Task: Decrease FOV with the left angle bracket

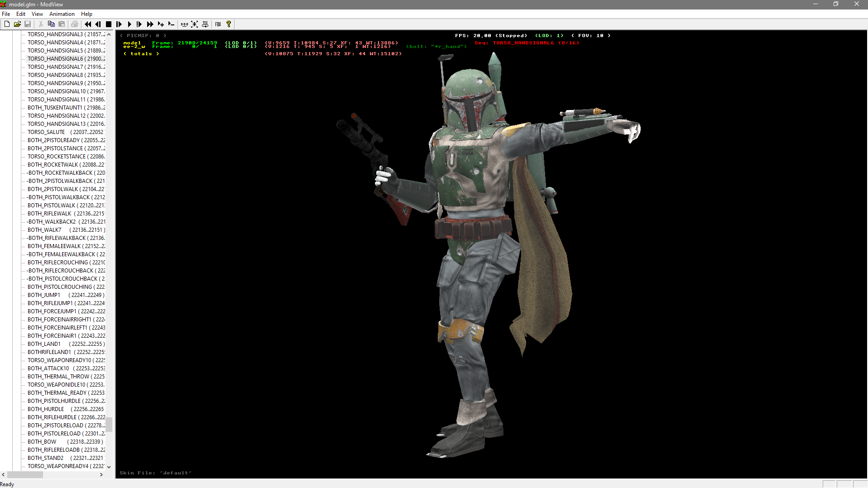Action: [x=573, y=35]
